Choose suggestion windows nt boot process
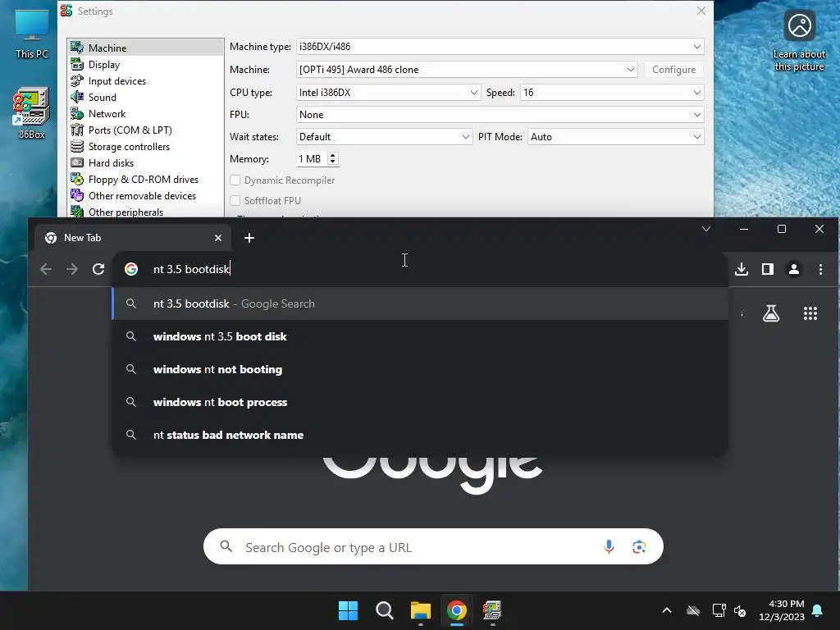The width and height of the screenshot is (840, 630). [x=419, y=402]
